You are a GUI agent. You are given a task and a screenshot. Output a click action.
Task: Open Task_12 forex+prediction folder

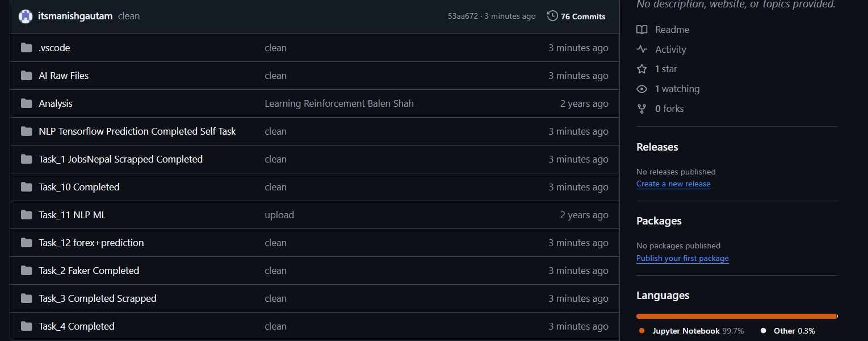click(x=91, y=243)
